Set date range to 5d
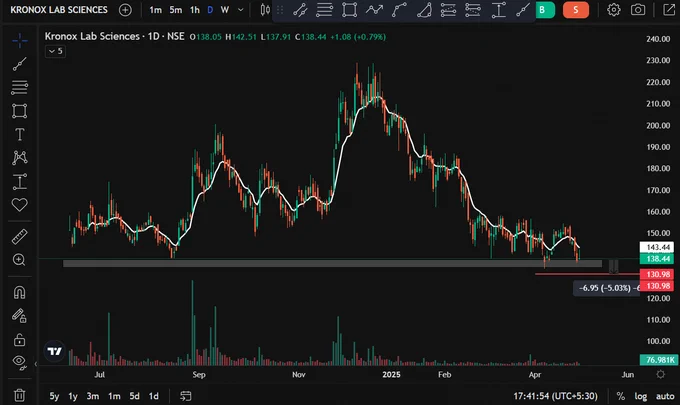Image resolution: width=680 pixels, height=405 pixels. (x=134, y=396)
